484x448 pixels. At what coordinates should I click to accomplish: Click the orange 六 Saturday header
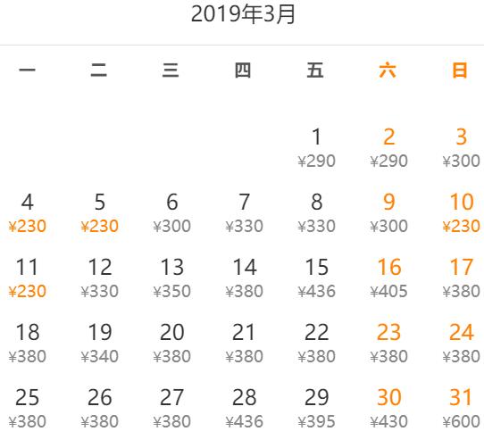pos(388,70)
